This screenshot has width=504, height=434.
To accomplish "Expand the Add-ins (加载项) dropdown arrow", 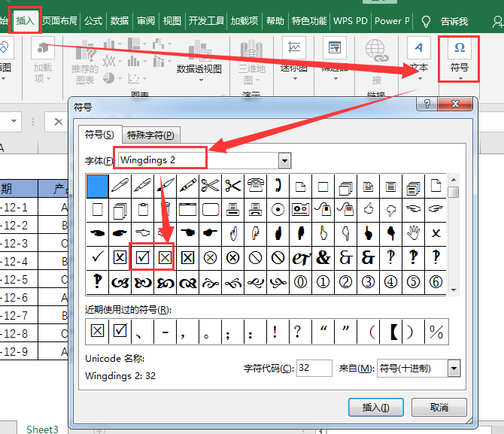I will 49,78.
